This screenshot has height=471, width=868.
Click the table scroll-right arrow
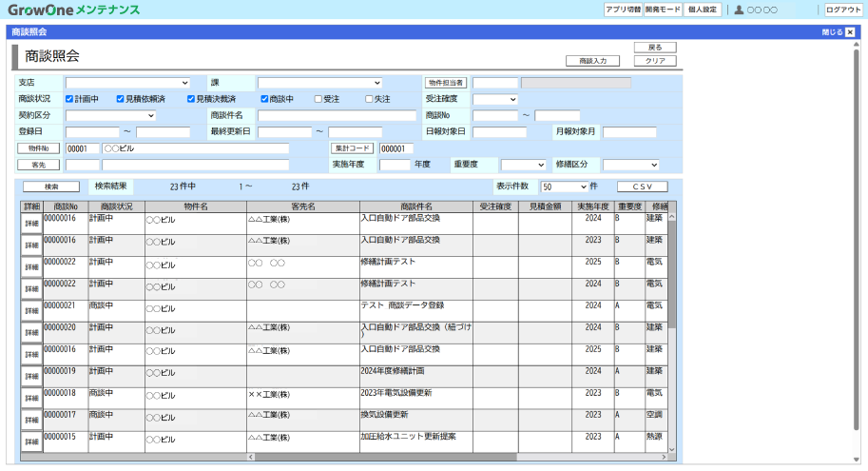(665, 457)
